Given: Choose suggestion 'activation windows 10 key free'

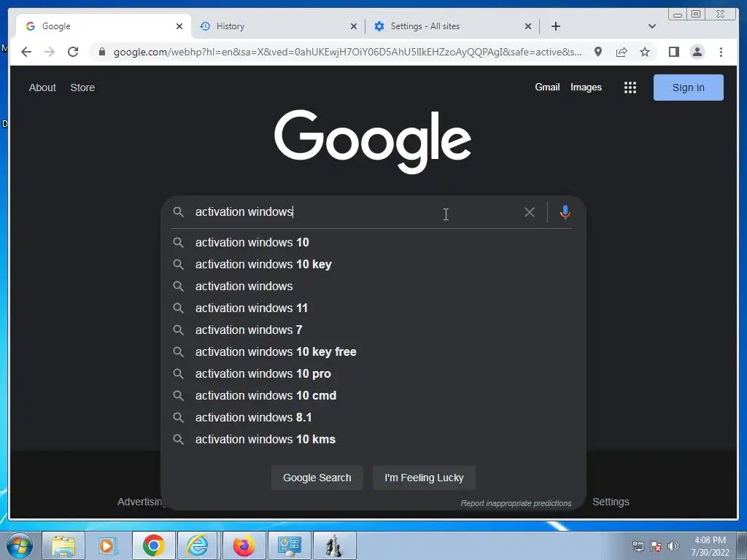Looking at the screenshot, I should [373, 352].
